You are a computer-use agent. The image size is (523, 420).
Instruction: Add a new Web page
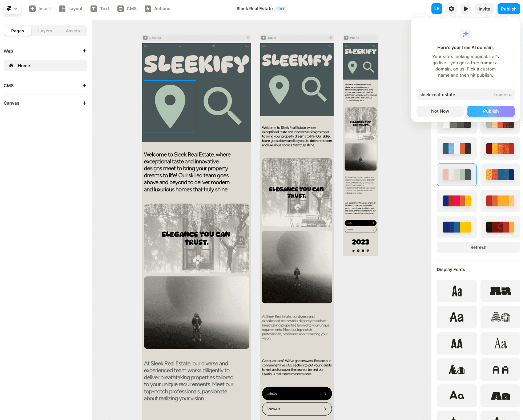(x=84, y=51)
